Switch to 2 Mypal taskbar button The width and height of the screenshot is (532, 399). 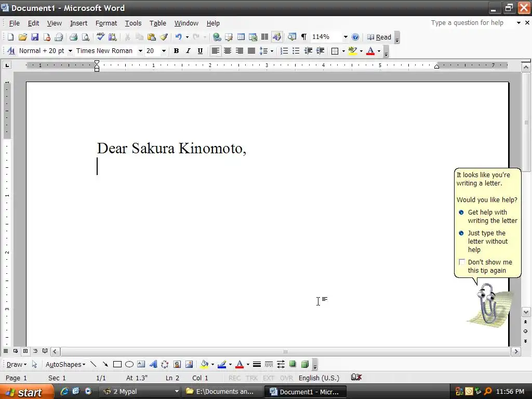(140, 392)
